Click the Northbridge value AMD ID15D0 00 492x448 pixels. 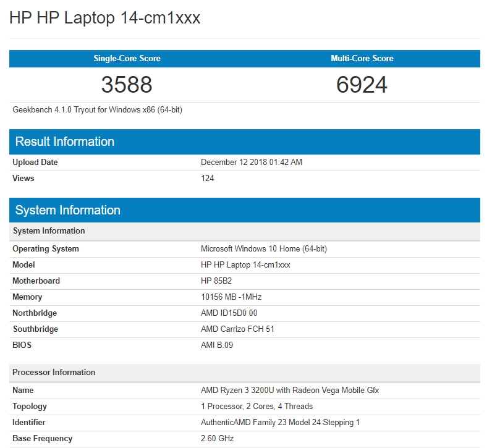229,313
